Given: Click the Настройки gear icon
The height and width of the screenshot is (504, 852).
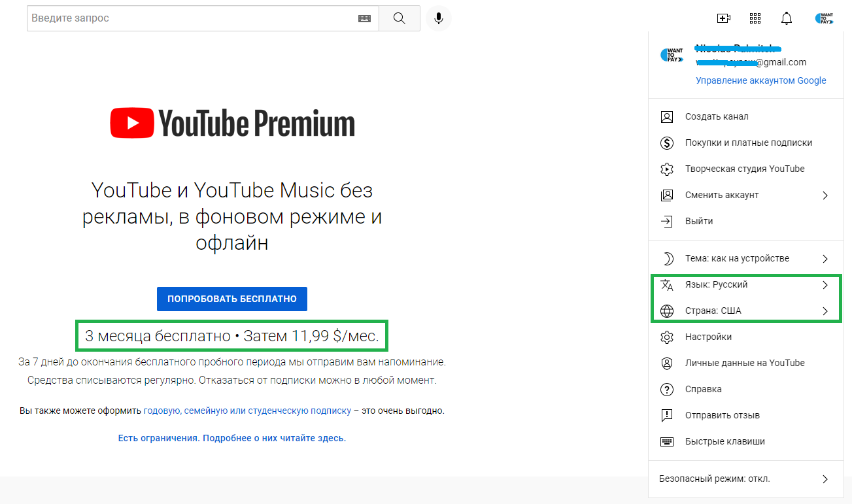Looking at the screenshot, I should coord(667,337).
